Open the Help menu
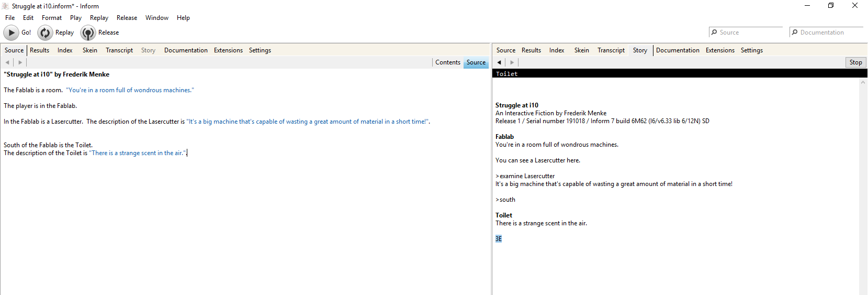Image resolution: width=868 pixels, height=295 pixels. (x=183, y=18)
